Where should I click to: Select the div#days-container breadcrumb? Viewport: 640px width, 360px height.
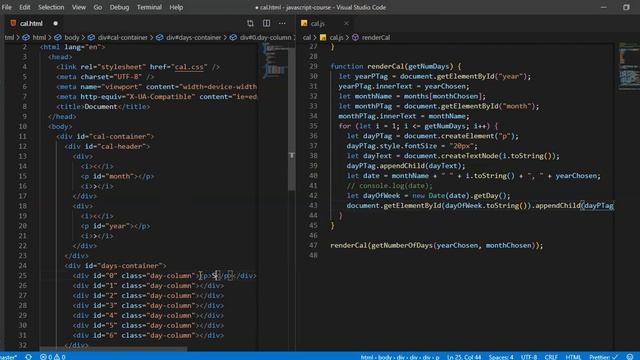click(193, 38)
